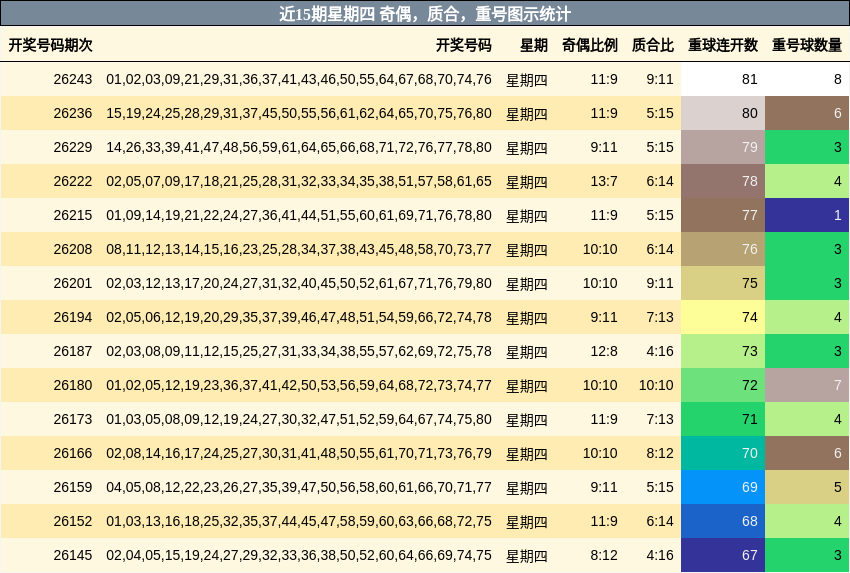The height and width of the screenshot is (573, 850).
Task: Click the 79 colored cell
Action: pyautogui.click(x=723, y=147)
